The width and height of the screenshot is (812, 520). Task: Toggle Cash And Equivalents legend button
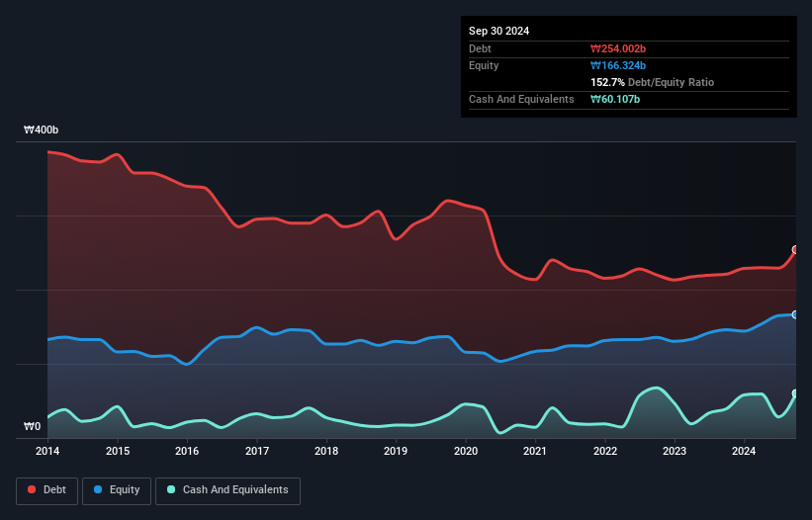(227, 490)
